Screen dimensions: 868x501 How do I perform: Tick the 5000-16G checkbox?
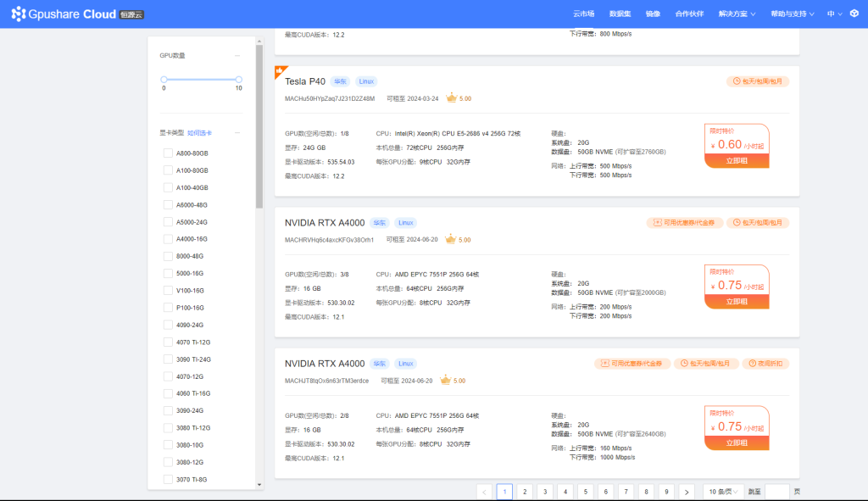point(168,274)
